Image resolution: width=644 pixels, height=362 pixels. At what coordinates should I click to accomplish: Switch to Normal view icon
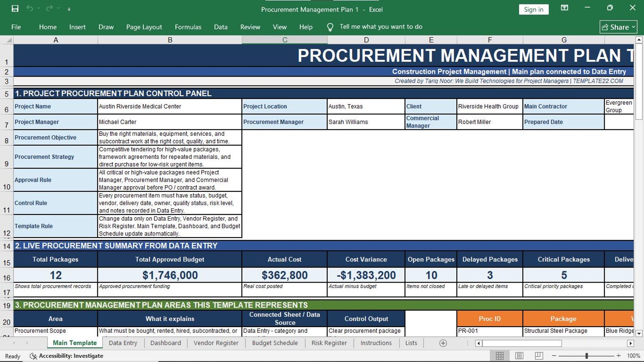(500, 356)
